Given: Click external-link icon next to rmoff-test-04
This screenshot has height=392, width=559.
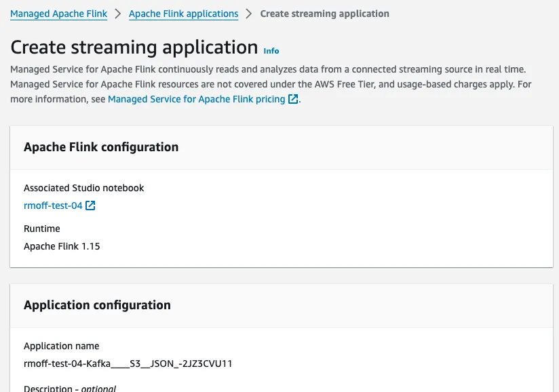Looking at the screenshot, I should 90,205.
